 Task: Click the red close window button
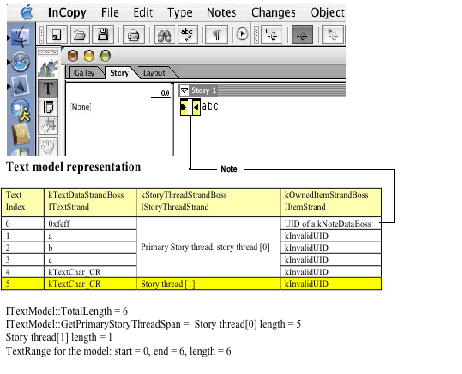click(73, 56)
